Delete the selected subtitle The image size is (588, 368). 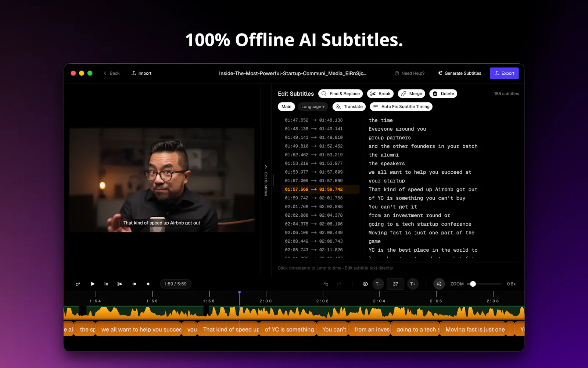point(443,93)
